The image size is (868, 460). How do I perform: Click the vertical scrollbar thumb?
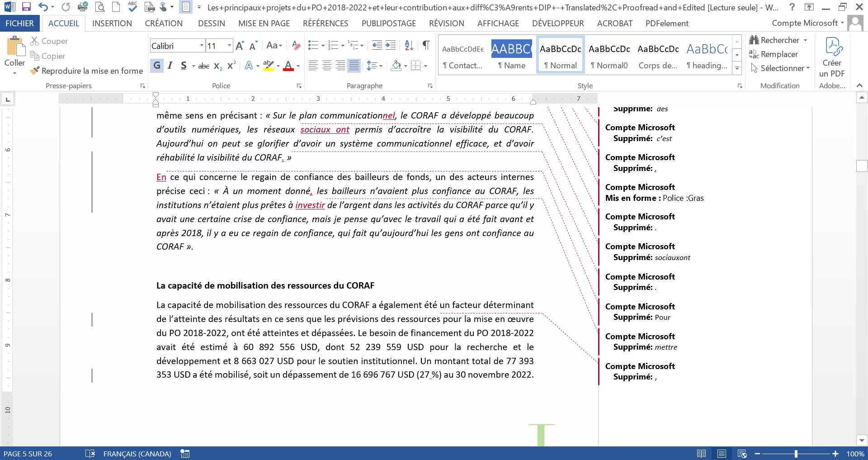pos(862,166)
